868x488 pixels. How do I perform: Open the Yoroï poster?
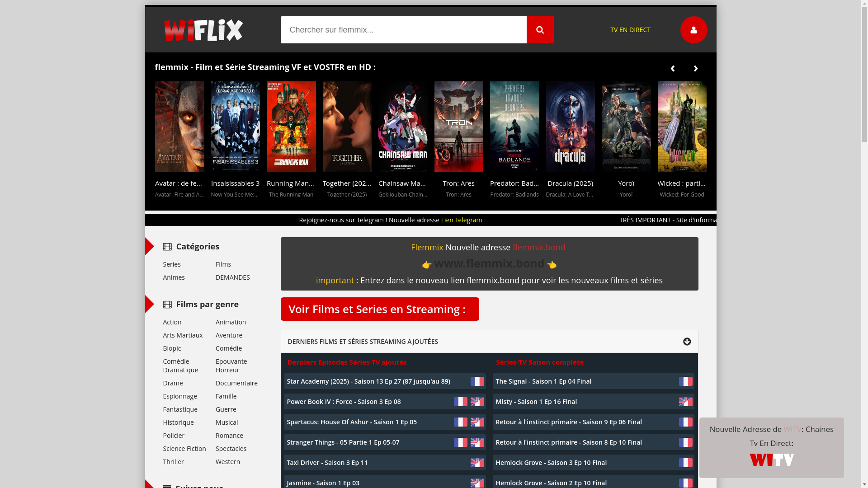pos(626,127)
